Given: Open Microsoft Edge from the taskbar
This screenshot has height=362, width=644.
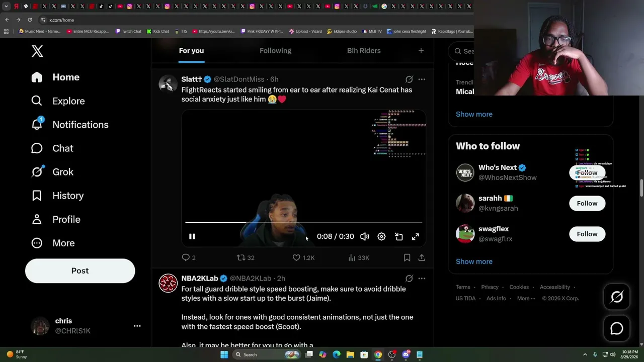Looking at the screenshot, I should 337,354.
